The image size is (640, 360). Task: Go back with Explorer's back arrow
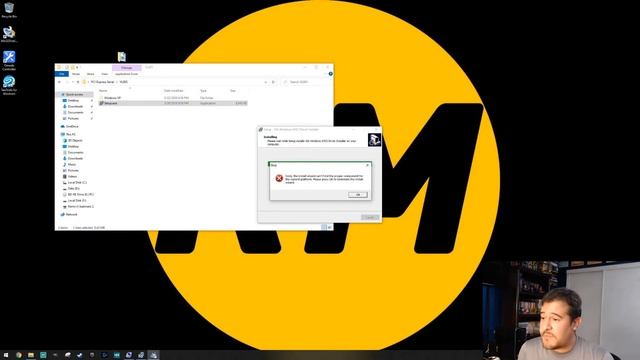tap(59, 82)
